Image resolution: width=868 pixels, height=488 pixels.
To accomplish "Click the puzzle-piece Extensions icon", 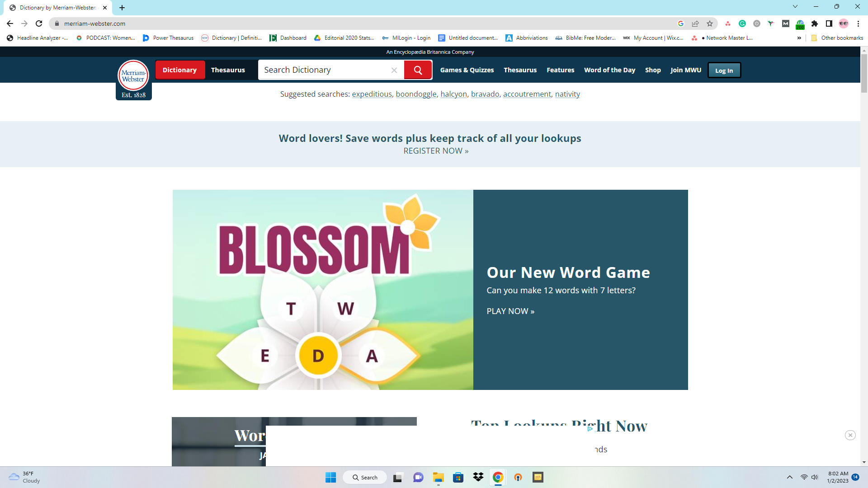I will tap(815, 23).
